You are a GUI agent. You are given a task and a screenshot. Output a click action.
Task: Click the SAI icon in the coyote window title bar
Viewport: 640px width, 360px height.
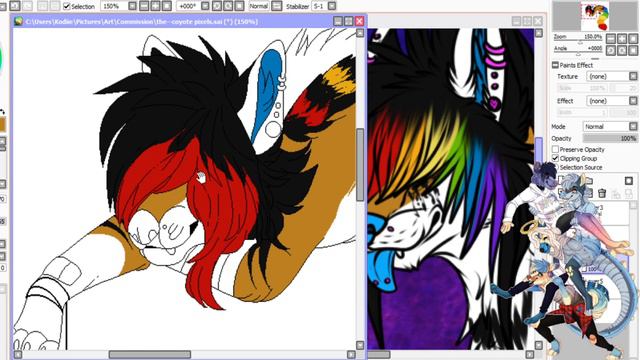click(18, 21)
